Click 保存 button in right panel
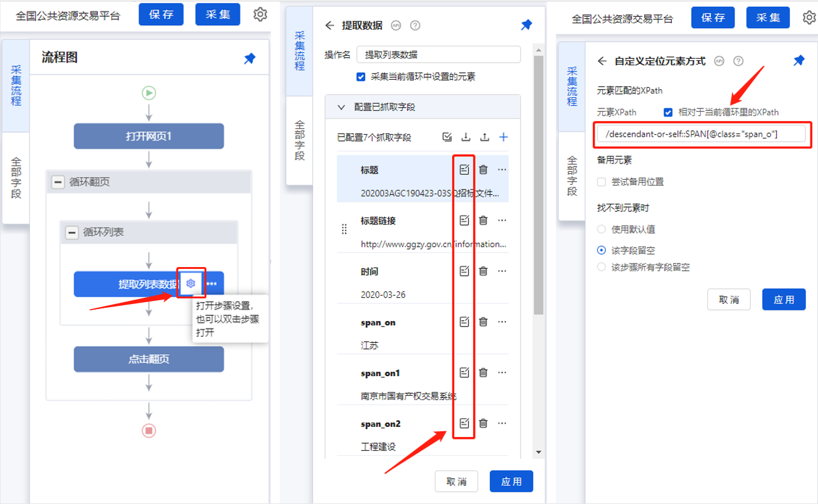The width and height of the screenshot is (818, 504). [x=713, y=18]
